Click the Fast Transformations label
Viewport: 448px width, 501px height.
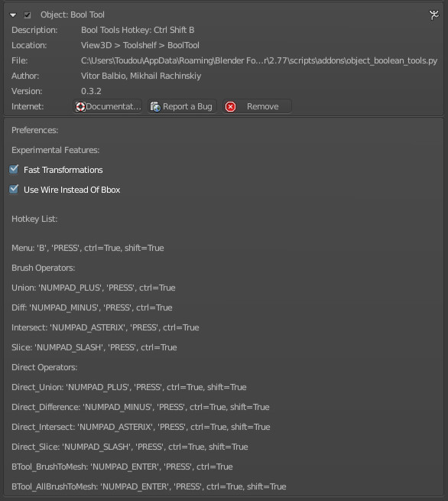point(63,170)
